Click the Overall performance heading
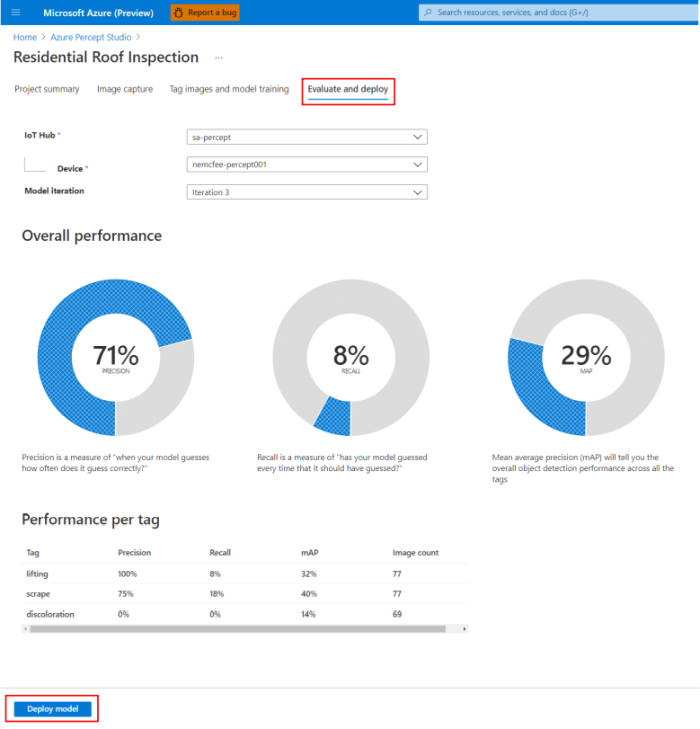This screenshot has height=729, width=700. [92, 236]
